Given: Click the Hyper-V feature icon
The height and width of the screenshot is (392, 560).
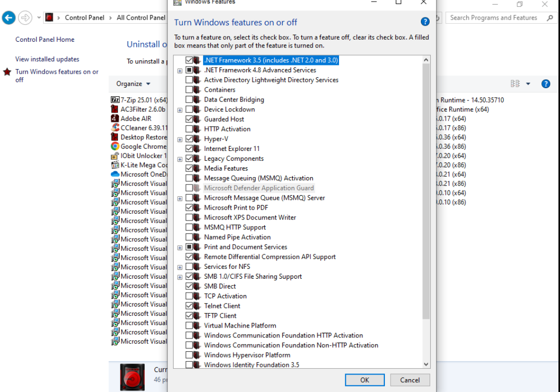Looking at the screenshot, I should (x=197, y=139).
